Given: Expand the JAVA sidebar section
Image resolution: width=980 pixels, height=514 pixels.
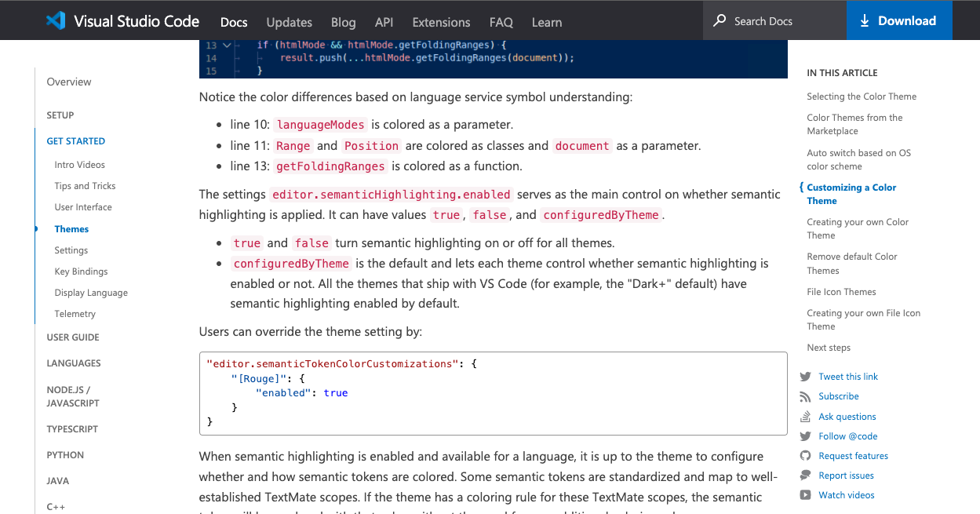Looking at the screenshot, I should pyautogui.click(x=58, y=481).
